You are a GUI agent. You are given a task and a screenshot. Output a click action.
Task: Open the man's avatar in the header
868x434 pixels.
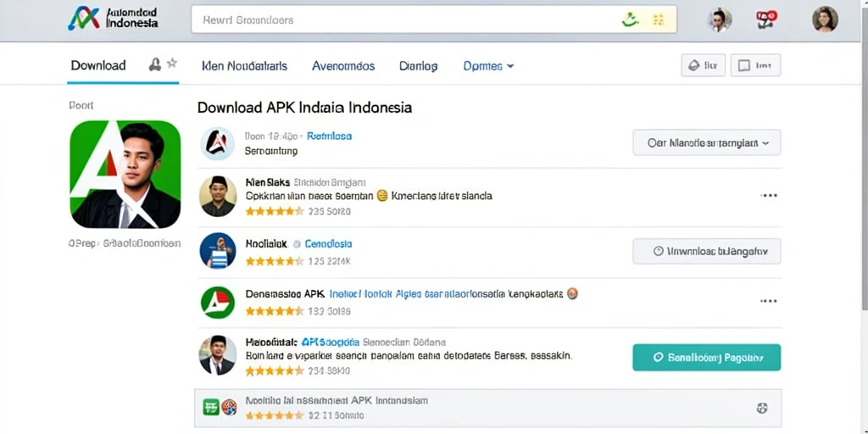pyautogui.click(x=719, y=20)
